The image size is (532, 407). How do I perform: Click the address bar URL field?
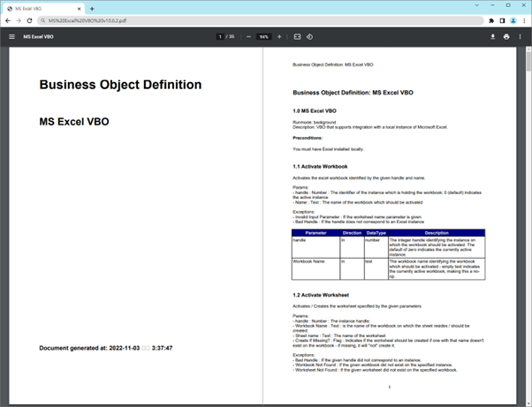(260, 20)
